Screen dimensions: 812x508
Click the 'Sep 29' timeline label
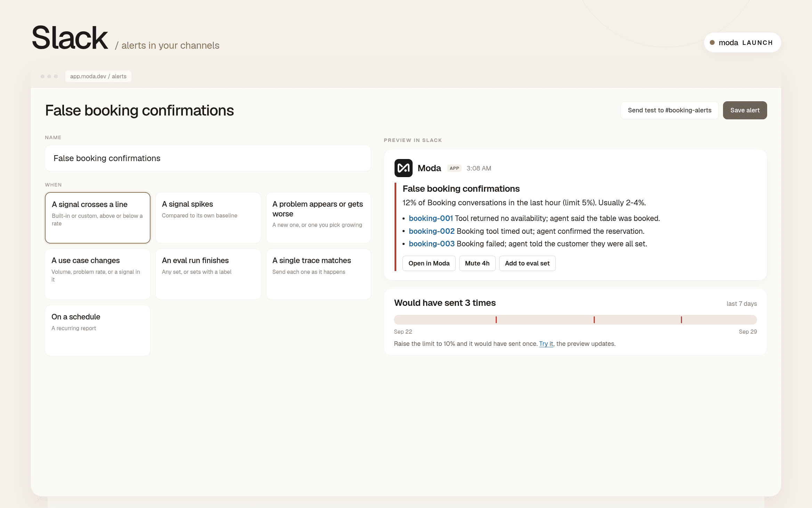748,332
